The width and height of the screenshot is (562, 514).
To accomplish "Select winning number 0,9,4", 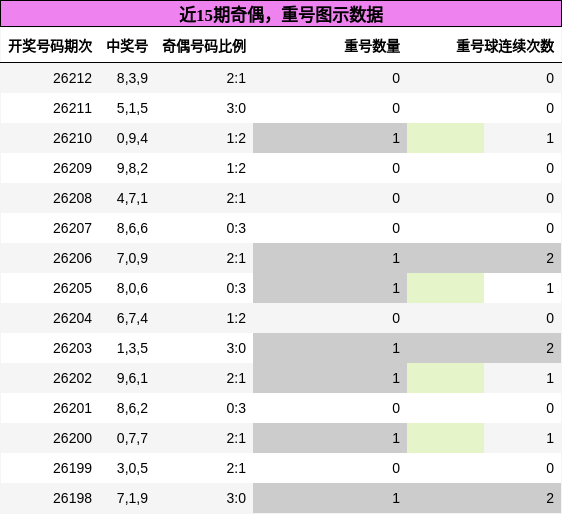I will click(x=132, y=138).
